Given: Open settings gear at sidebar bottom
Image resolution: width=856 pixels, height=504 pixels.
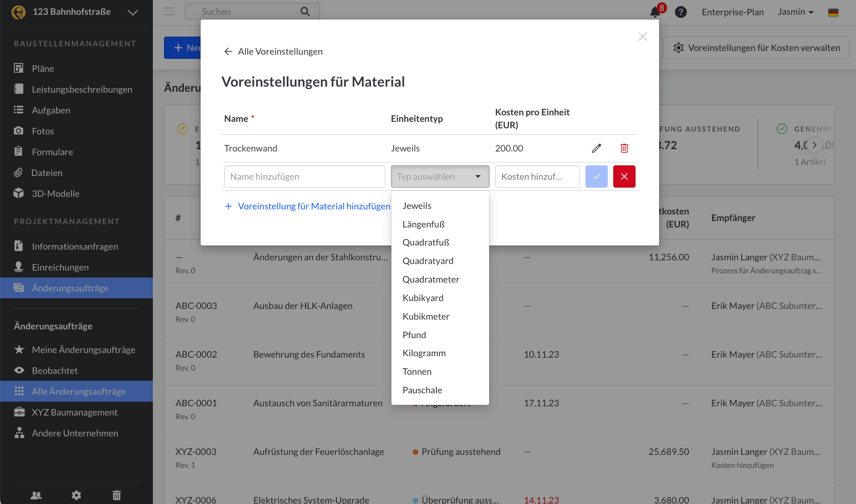Looking at the screenshot, I should pos(76,495).
